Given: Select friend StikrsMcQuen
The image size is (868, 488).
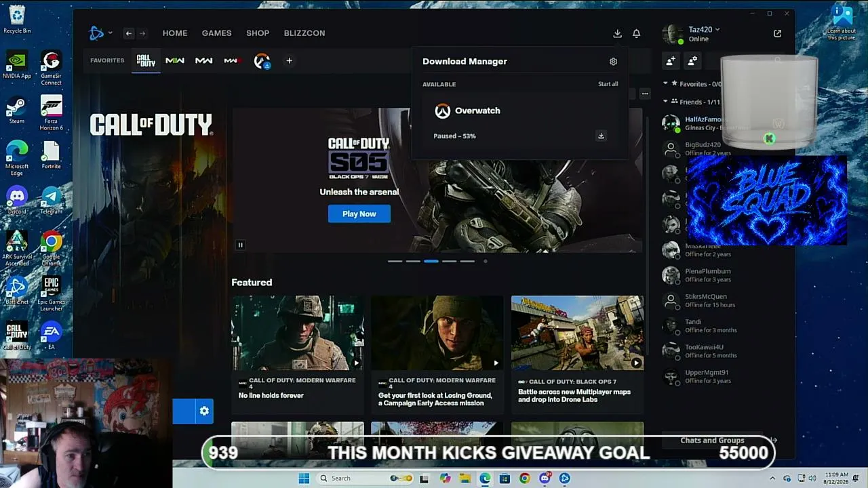Looking at the screenshot, I should click(719, 300).
